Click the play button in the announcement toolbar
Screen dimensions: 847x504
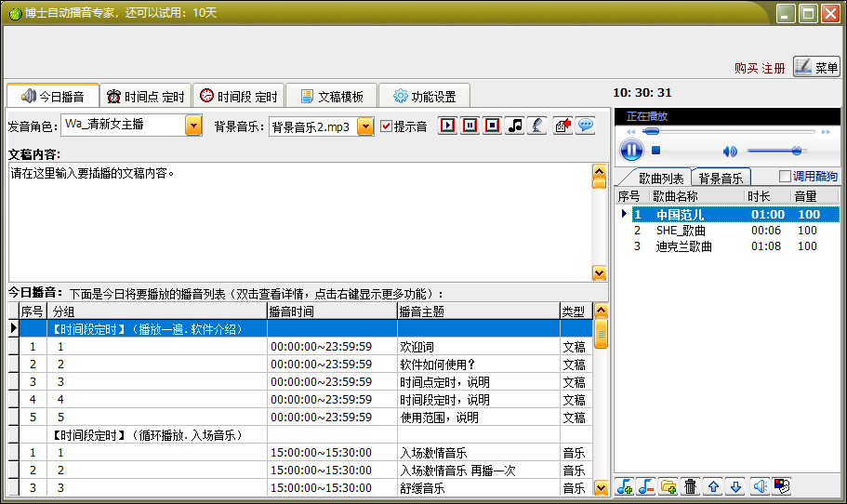448,126
